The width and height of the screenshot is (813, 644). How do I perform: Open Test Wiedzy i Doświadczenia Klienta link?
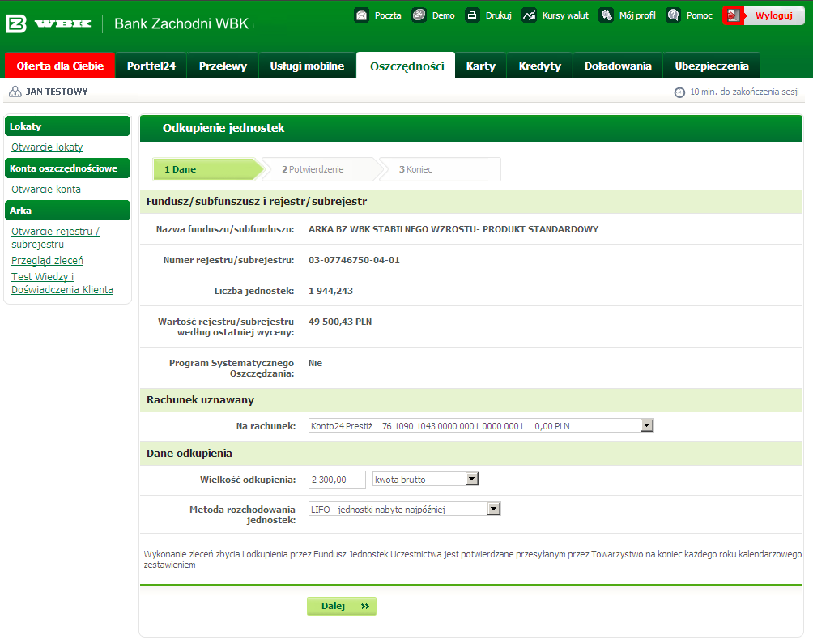(62, 283)
